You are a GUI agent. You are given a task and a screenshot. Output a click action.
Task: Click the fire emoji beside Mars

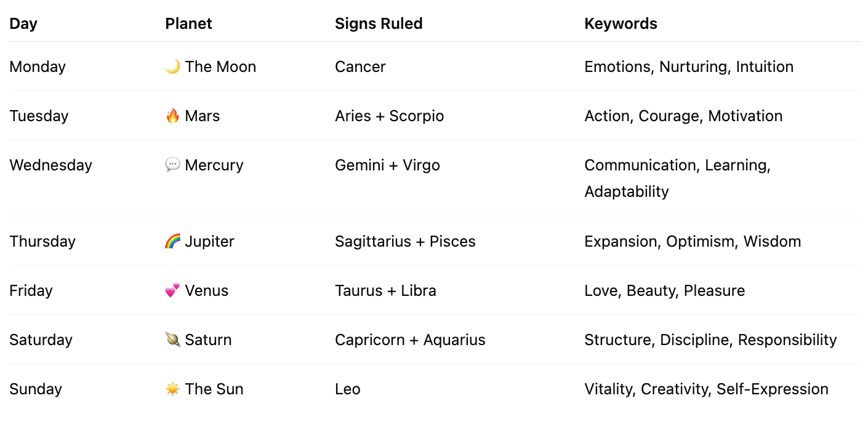click(173, 116)
